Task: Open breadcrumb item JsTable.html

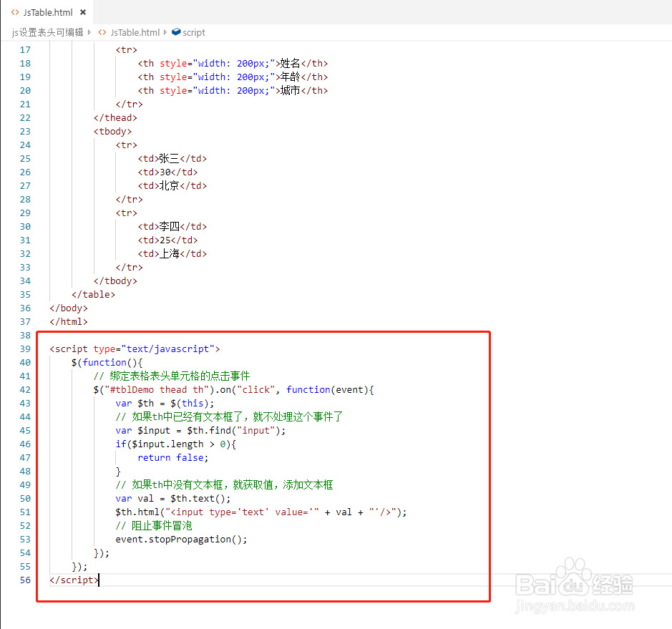Action: click(135, 33)
